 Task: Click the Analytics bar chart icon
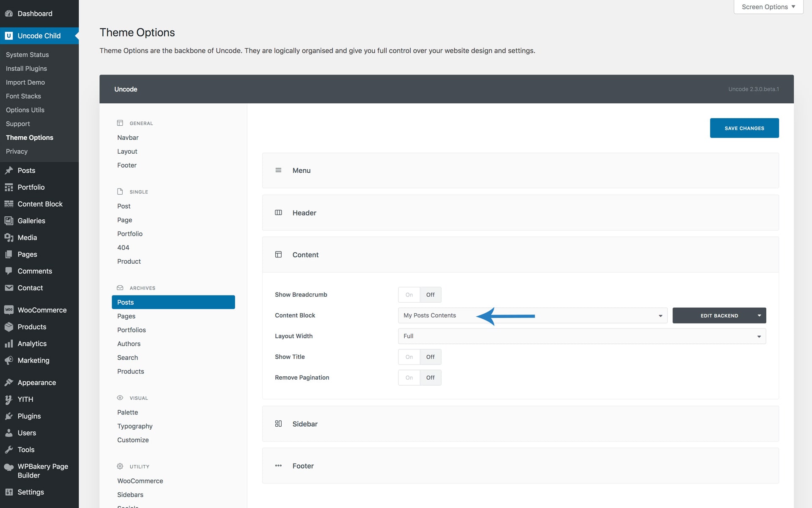click(x=8, y=344)
